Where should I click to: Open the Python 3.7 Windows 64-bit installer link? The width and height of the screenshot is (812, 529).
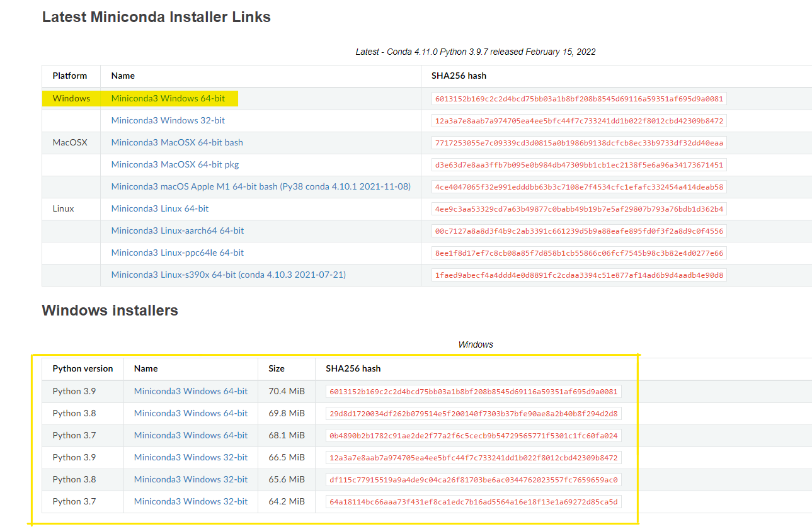tap(190, 435)
